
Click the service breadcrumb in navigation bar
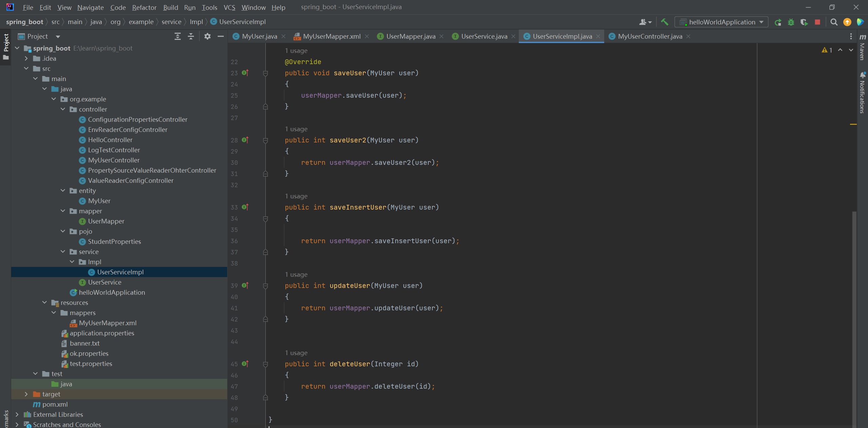(171, 22)
